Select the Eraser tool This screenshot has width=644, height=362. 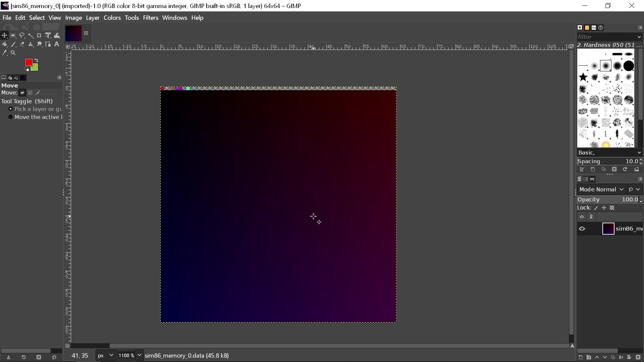[22, 44]
